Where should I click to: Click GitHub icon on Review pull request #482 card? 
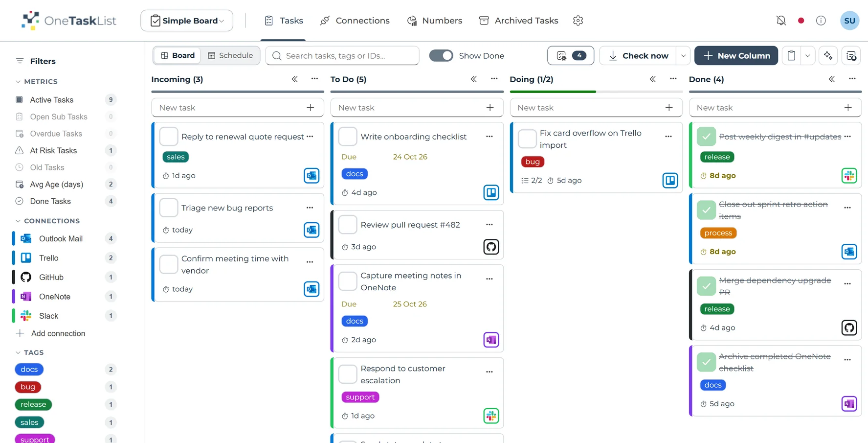coord(491,247)
